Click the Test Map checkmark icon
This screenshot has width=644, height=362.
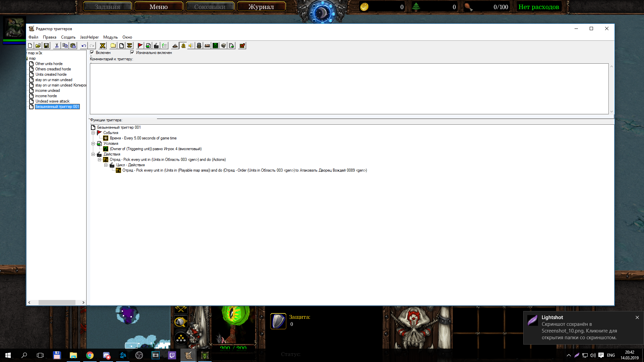click(242, 46)
